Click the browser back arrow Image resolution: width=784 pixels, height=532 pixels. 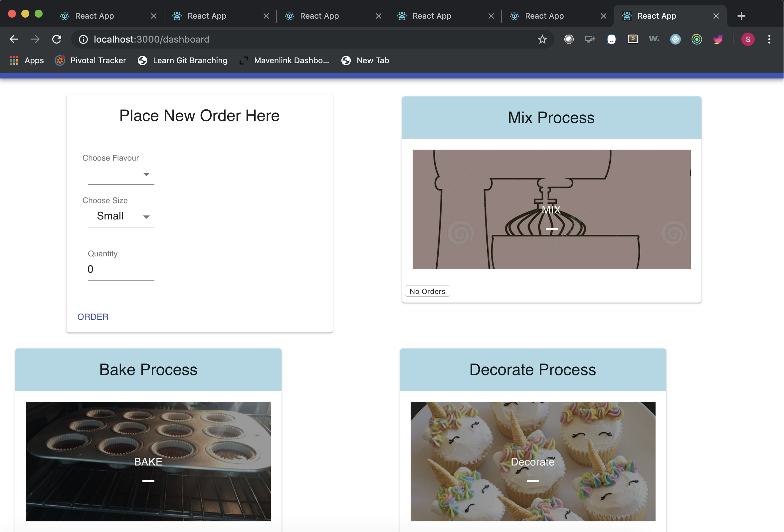14,40
